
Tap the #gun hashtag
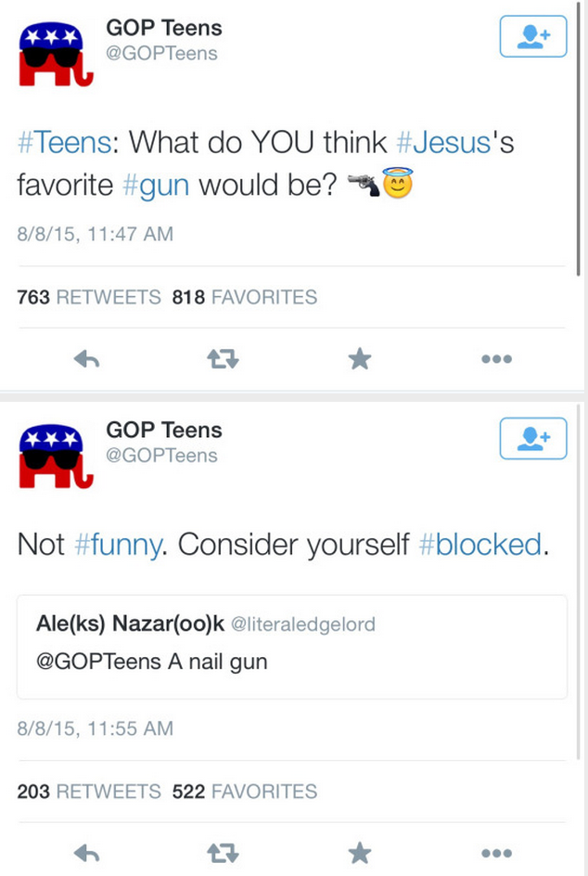coord(156,184)
